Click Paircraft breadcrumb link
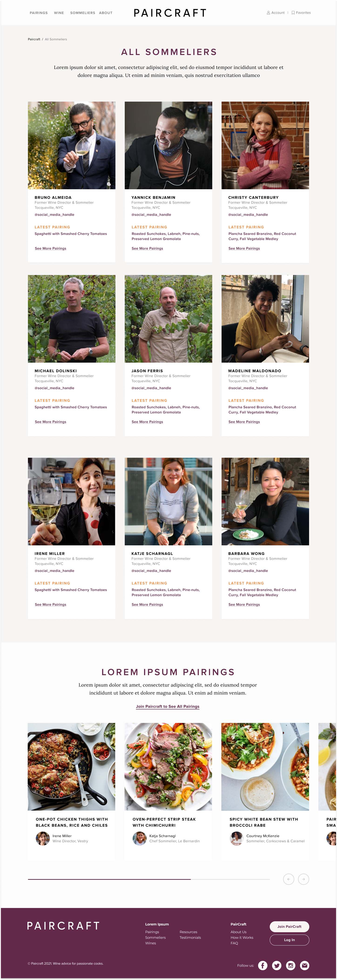This screenshot has width=337, height=980. click(34, 39)
